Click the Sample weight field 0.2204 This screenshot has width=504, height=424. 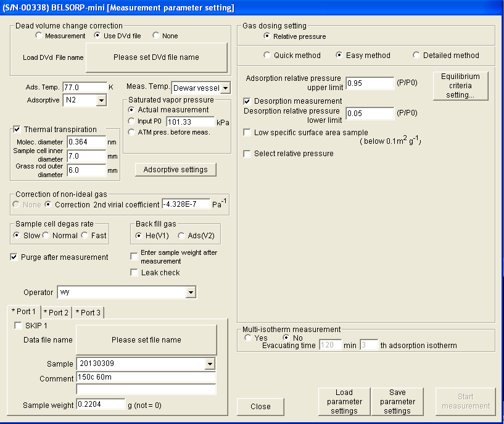(101, 404)
